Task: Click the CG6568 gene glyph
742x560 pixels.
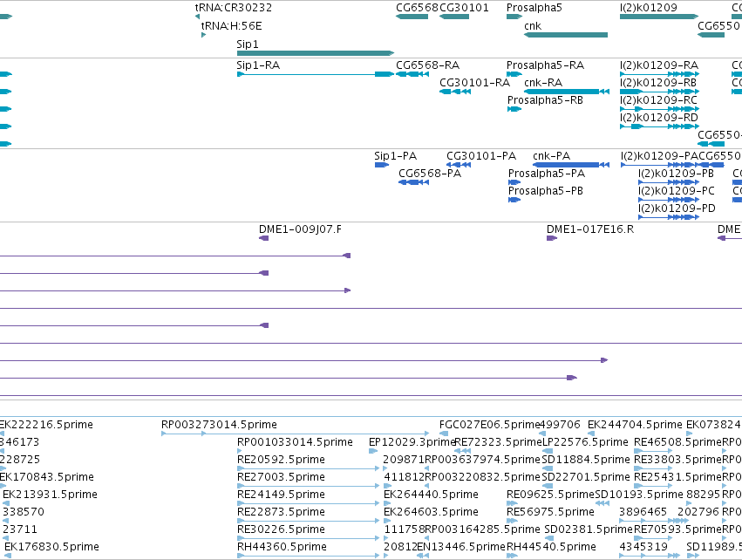Action: [x=412, y=17]
